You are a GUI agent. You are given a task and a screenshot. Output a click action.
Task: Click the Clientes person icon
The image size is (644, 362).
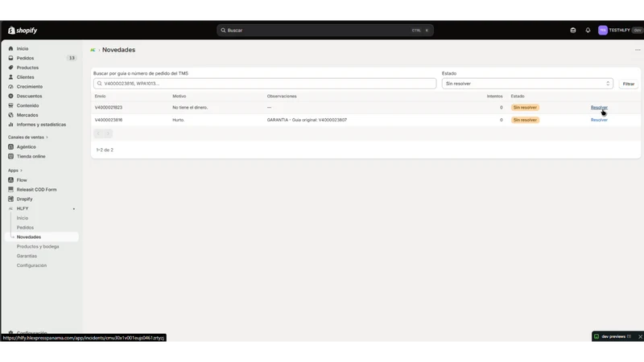tap(10, 76)
